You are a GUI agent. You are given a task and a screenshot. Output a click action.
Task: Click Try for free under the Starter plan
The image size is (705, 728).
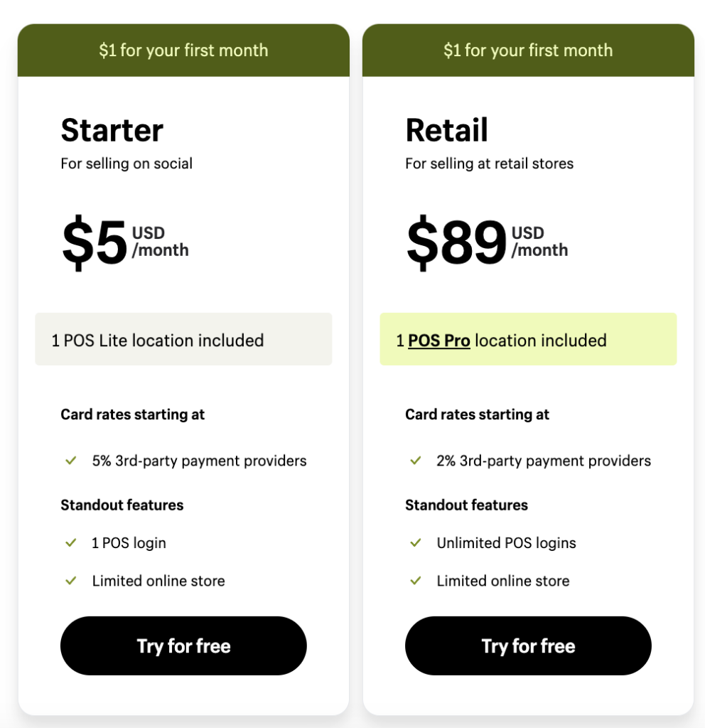click(x=183, y=646)
